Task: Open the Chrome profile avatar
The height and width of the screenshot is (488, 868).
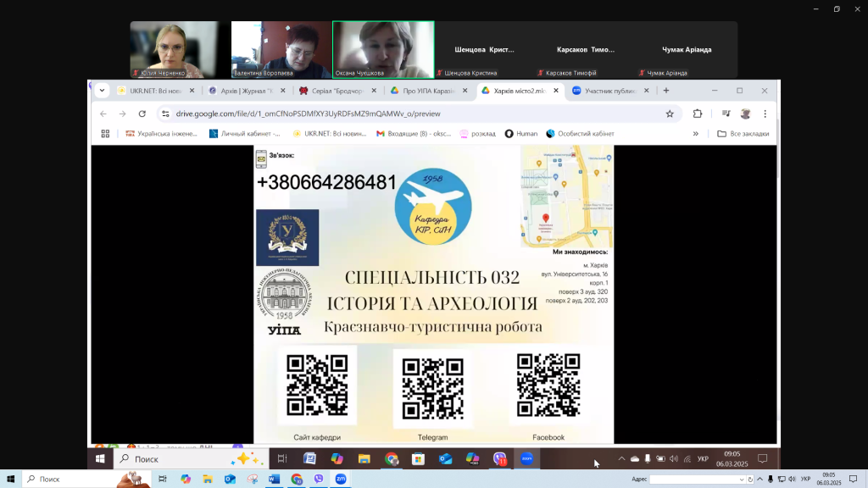Action: tap(746, 114)
